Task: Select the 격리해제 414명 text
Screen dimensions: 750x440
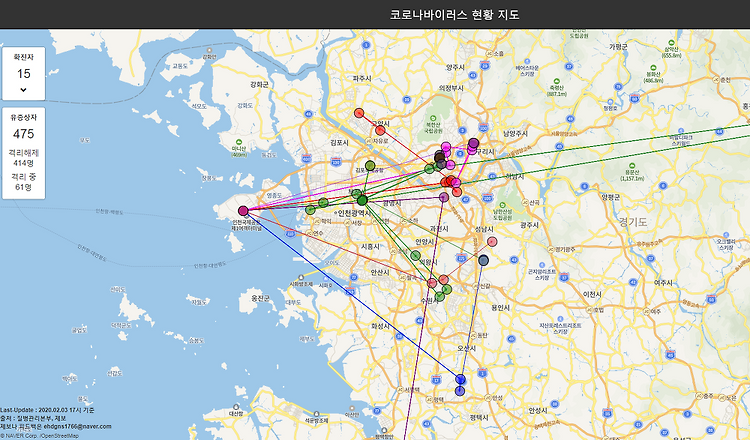Action: click(23, 158)
